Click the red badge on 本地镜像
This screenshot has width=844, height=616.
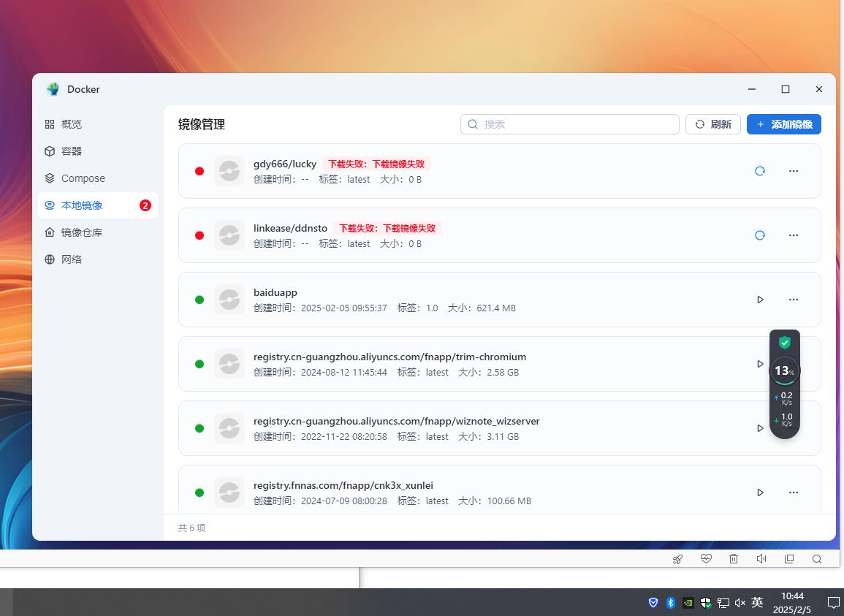tap(145, 205)
